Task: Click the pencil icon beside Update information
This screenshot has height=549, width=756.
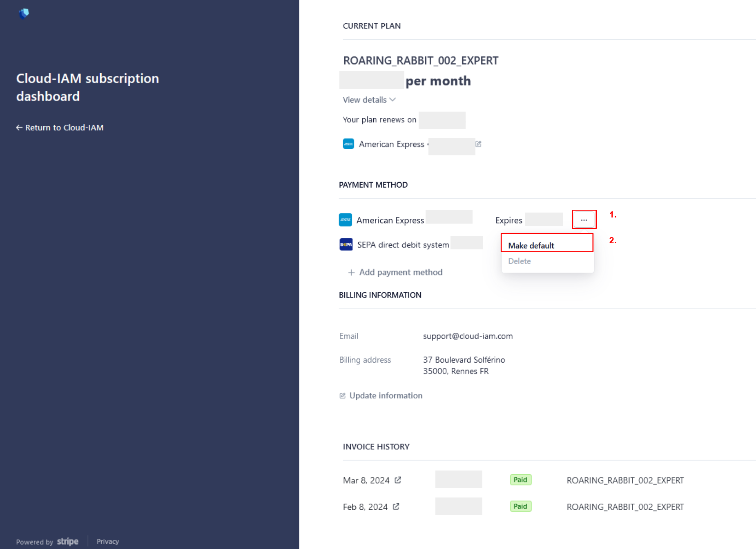Action: coord(343,396)
